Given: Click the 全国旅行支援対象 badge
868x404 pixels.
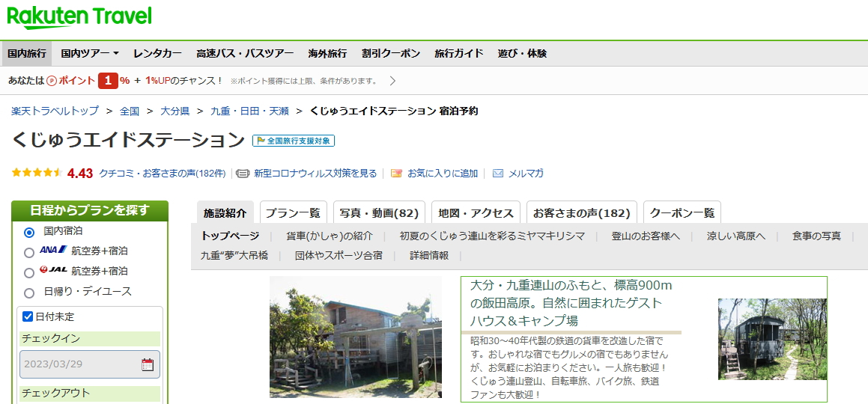Looking at the screenshot, I should [294, 141].
